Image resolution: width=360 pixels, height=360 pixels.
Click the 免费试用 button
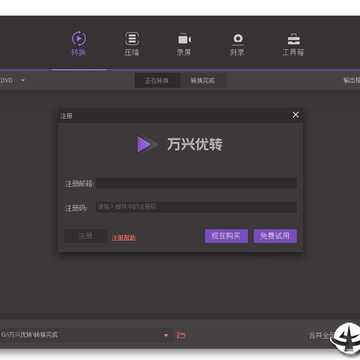tap(275, 236)
